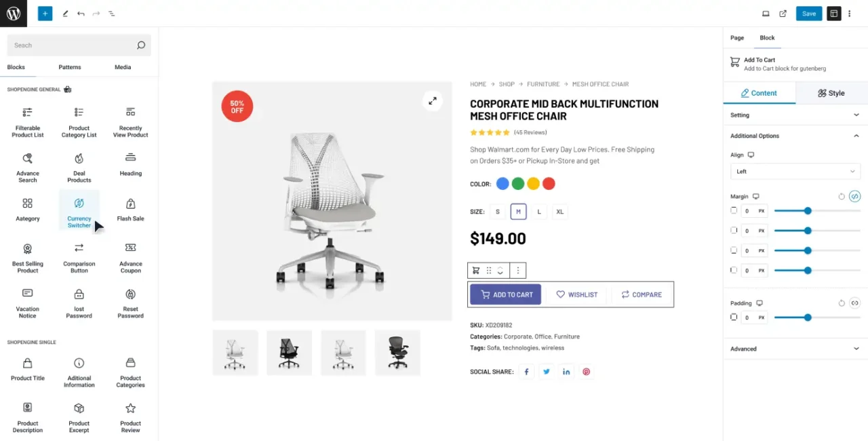Click the Save button
868x441 pixels.
click(809, 14)
